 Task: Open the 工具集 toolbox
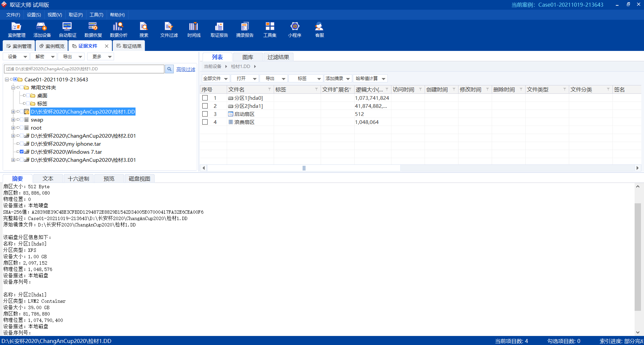(270, 29)
